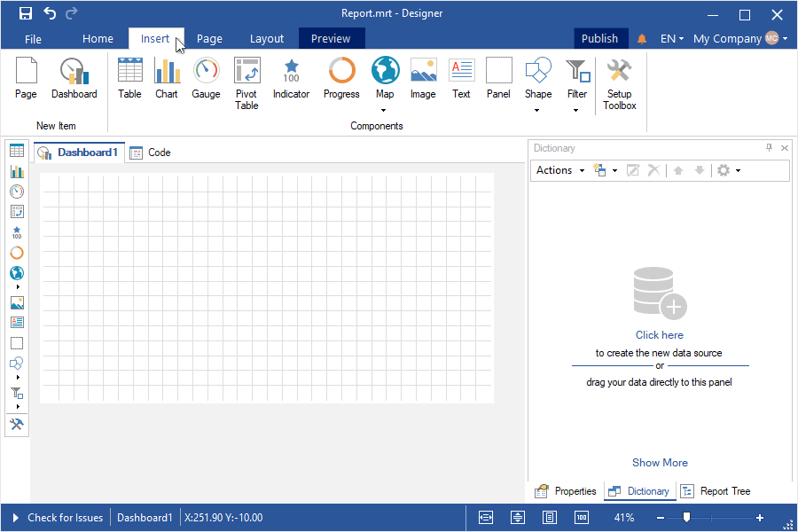
Task: Click the Show More link
Action: click(x=660, y=463)
